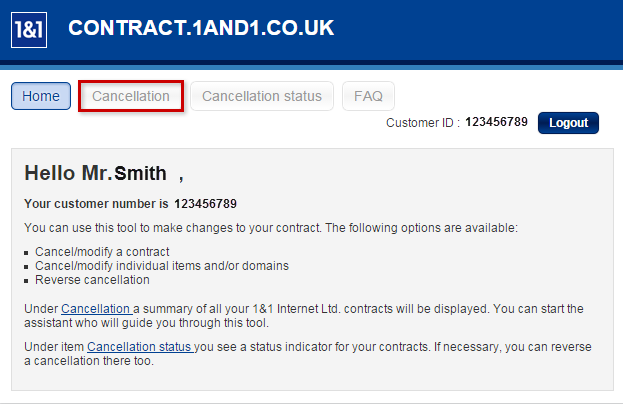623x404 pixels.
Task: Follow the Cancellation link in the paragraph
Action: pos(96,308)
